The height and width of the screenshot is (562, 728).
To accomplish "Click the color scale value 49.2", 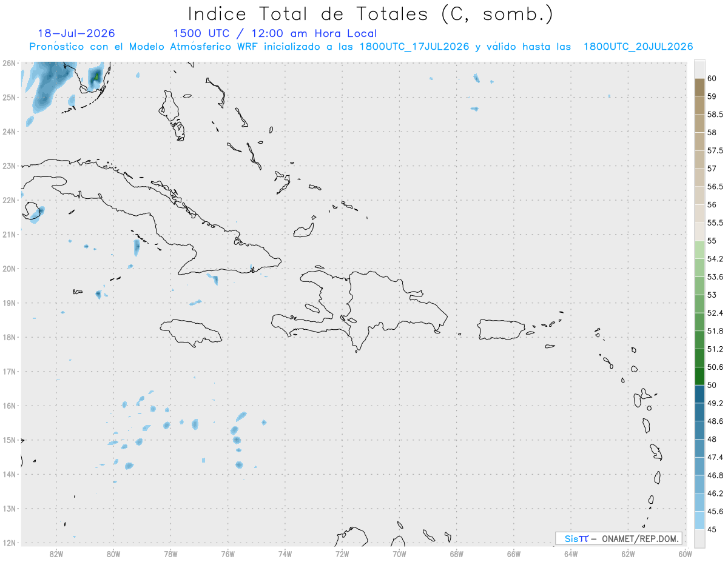I will coord(715,403).
